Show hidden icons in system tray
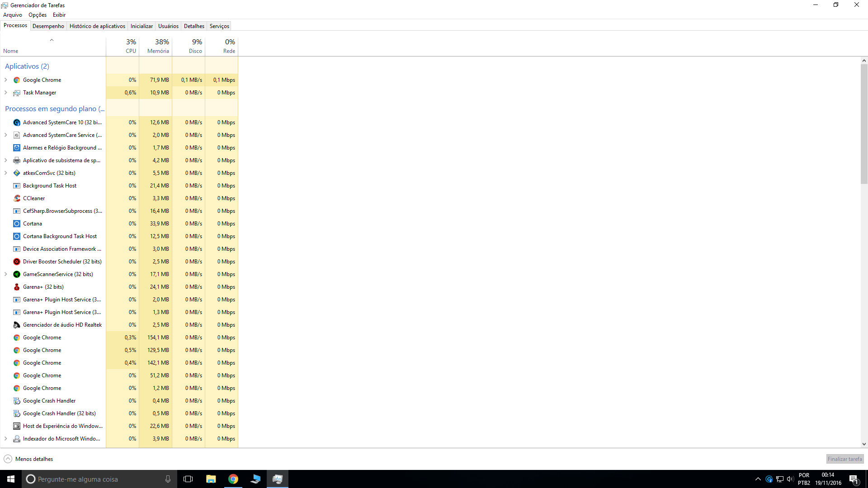The width and height of the screenshot is (868, 488). point(758,479)
